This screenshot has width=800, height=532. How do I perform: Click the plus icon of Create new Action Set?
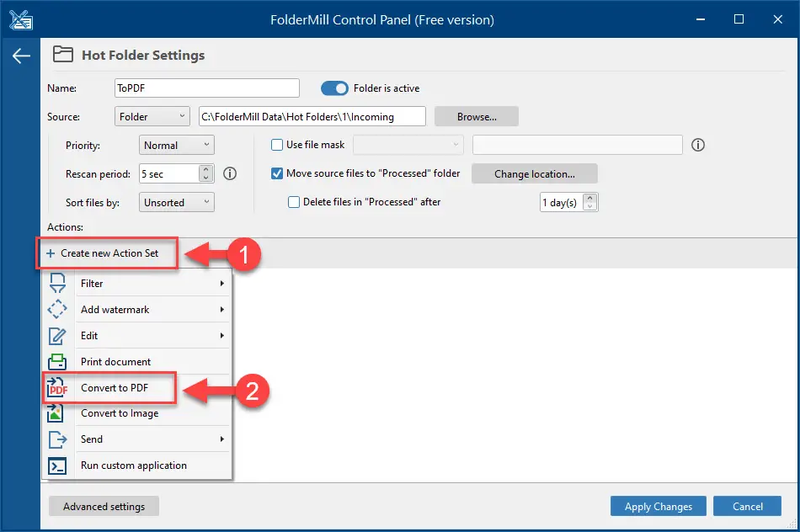[51, 253]
